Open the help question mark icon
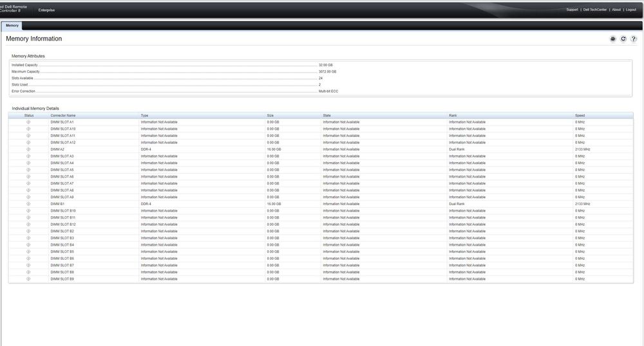This screenshot has height=346, width=644. pos(633,39)
